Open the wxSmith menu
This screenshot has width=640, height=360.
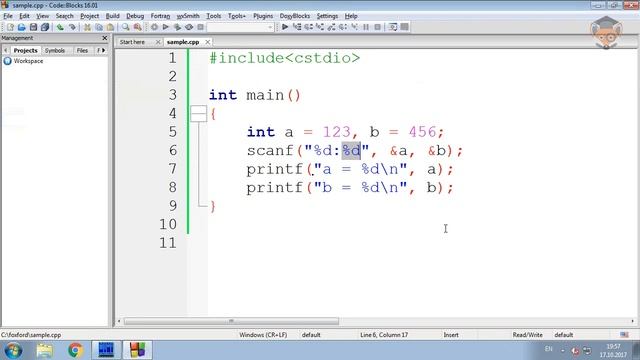(188, 16)
